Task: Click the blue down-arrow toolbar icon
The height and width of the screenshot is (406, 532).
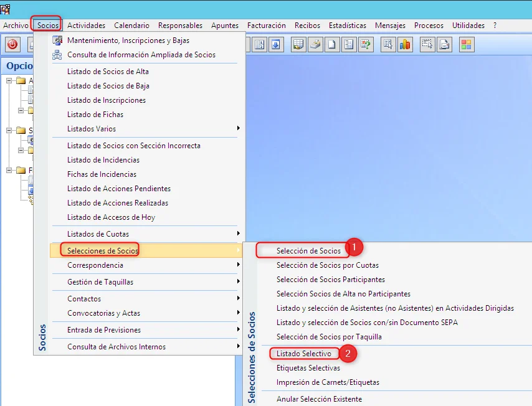Action: (275, 44)
